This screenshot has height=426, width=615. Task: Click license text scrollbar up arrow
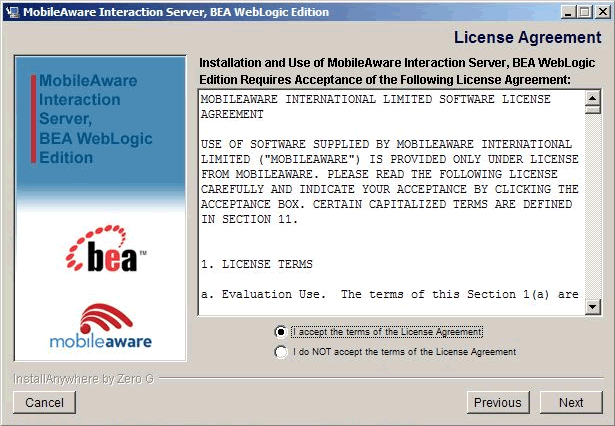pos(593,98)
